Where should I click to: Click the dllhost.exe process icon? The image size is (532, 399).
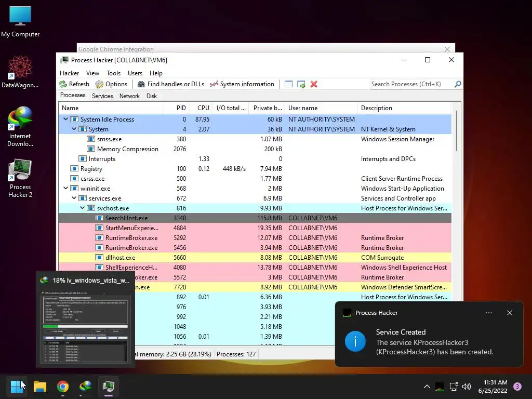[x=99, y=257]
